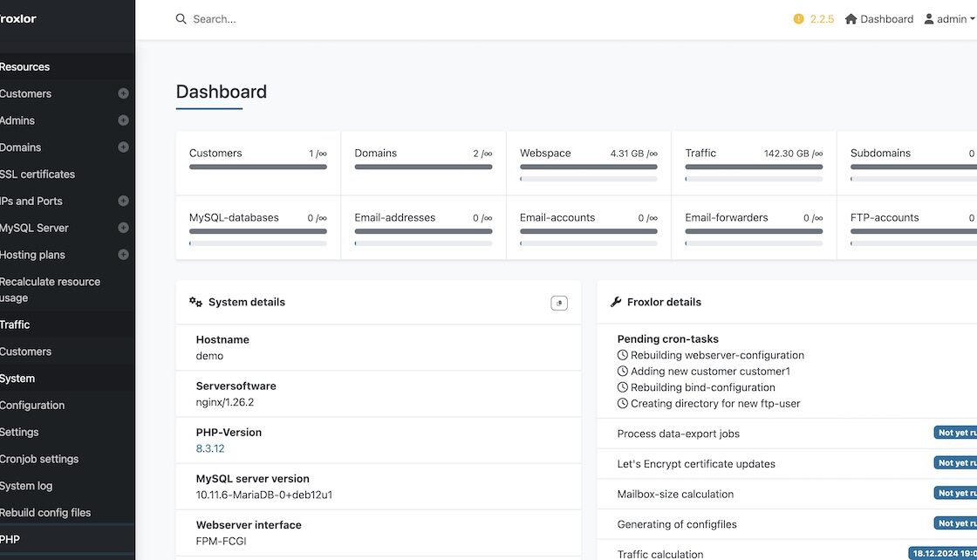
Task: Click into the Search field
Action: click(x=349, y=19)
